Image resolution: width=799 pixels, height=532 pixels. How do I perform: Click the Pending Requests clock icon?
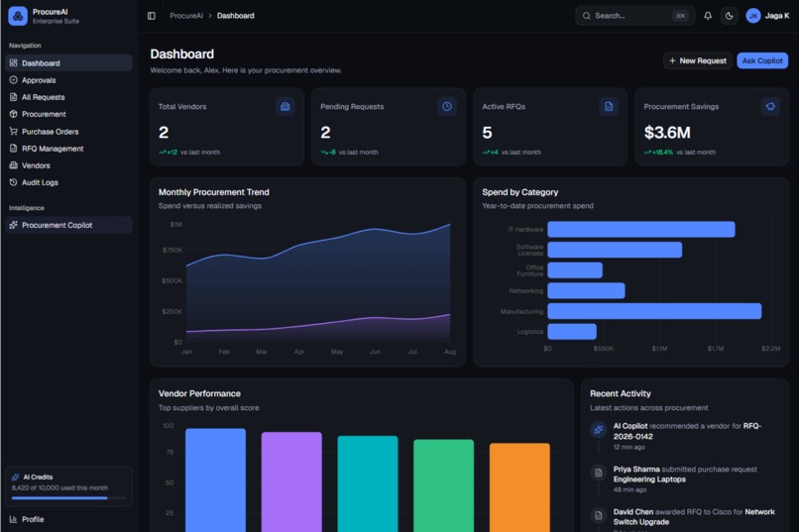click(x=447, y=106)
